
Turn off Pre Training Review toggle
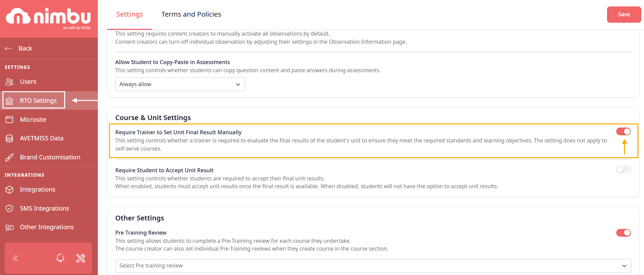623,233
